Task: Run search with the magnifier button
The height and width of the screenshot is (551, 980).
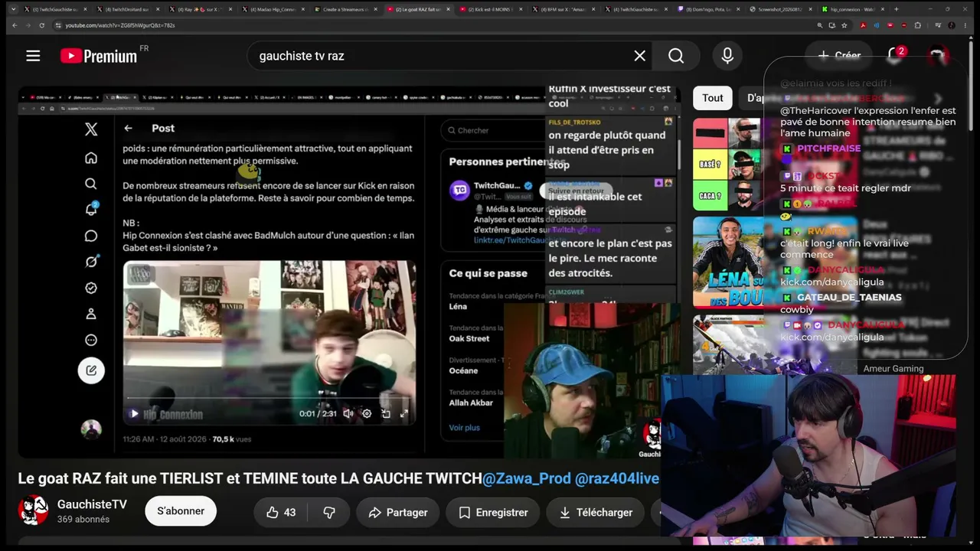Action: click(x=676, y=56)
